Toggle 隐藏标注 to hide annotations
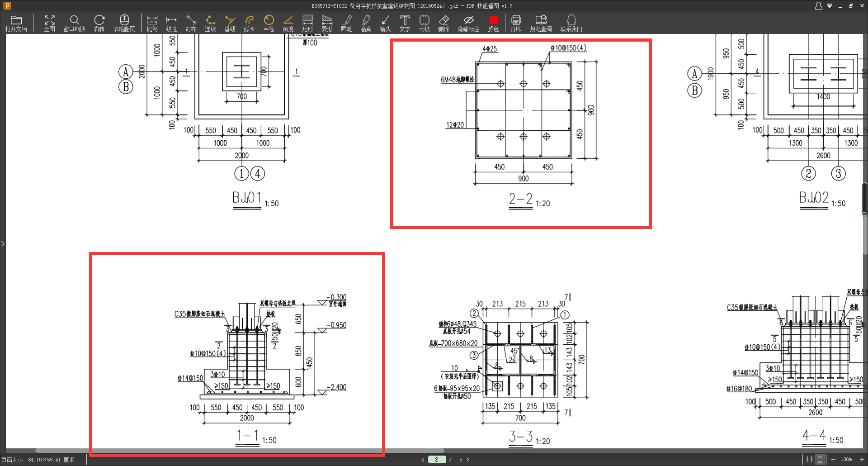Screen dimensions: 868x466 [x=468, y=24]
